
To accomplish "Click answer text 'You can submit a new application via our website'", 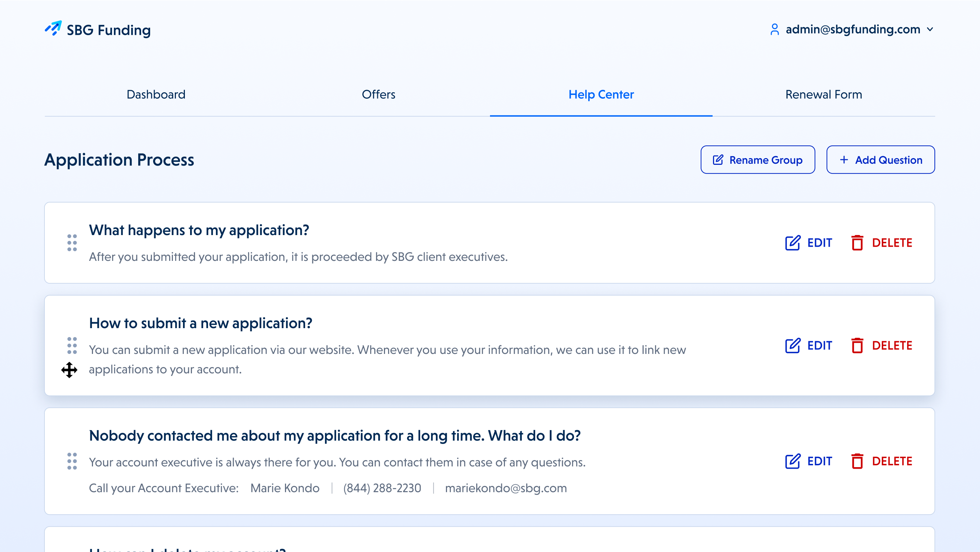I will (x=387, y=360).
